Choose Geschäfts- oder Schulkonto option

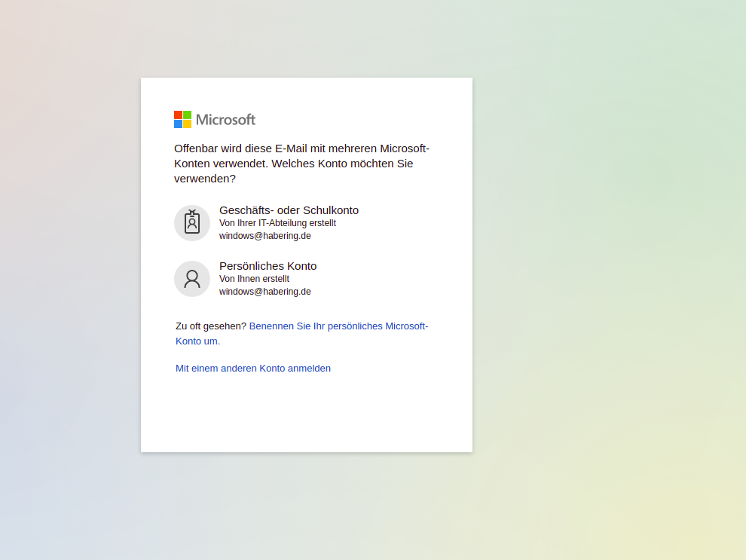click(307, 223)
